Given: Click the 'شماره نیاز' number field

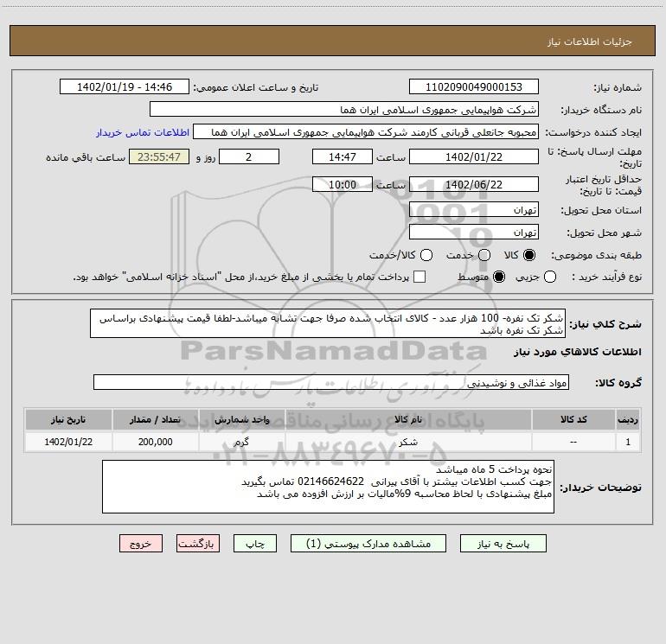Looking at the screenshot, I should click(x=473, y=87).
